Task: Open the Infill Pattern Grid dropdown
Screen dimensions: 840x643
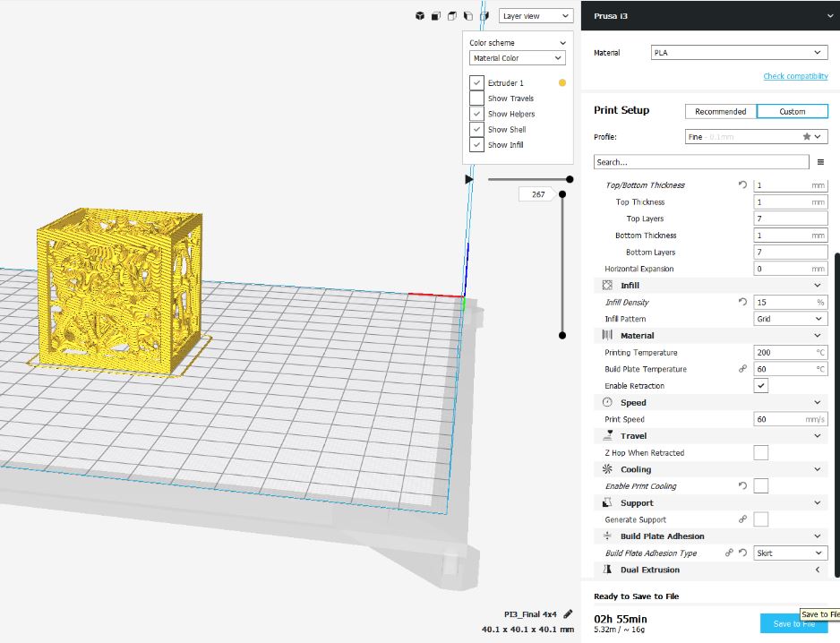Action: pyautogui.click(x=790, y=319)
